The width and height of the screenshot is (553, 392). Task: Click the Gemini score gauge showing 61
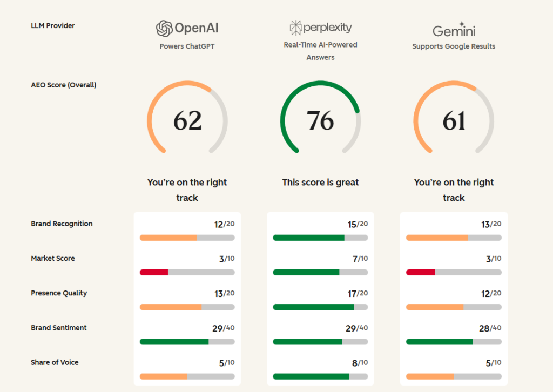(454, 120)
